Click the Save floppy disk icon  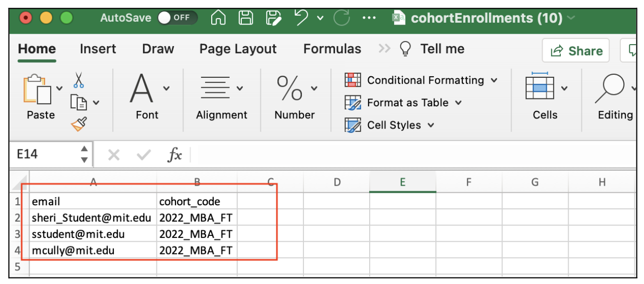(246, 18)
